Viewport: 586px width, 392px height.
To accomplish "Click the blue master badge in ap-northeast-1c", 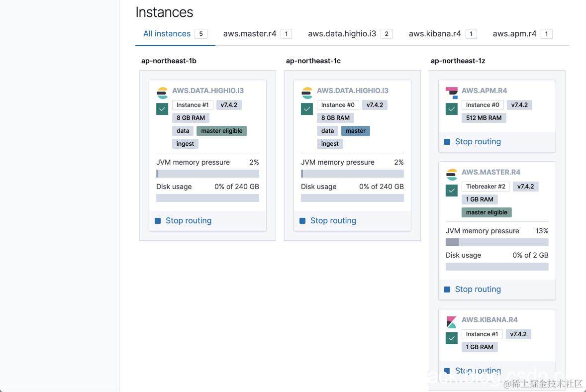I will tap(355, 131).
